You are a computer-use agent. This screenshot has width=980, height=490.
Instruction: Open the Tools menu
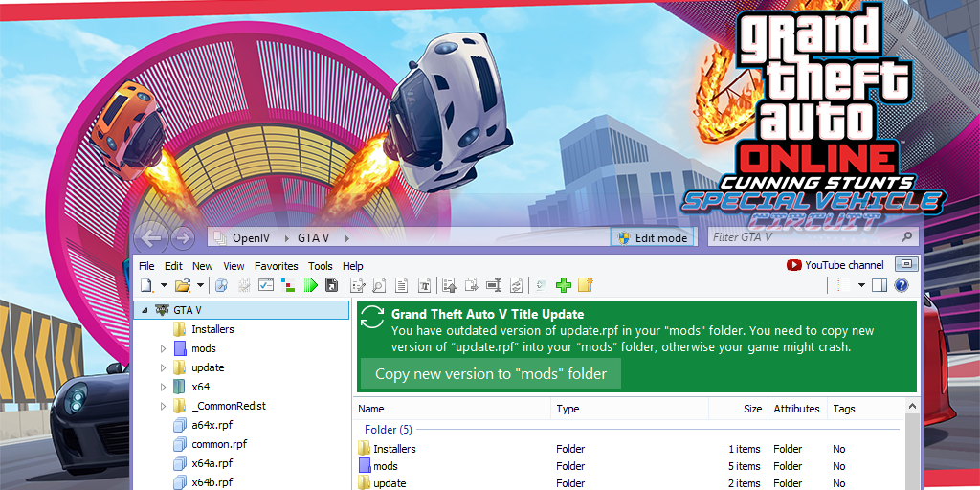click(x=321, y=266)
